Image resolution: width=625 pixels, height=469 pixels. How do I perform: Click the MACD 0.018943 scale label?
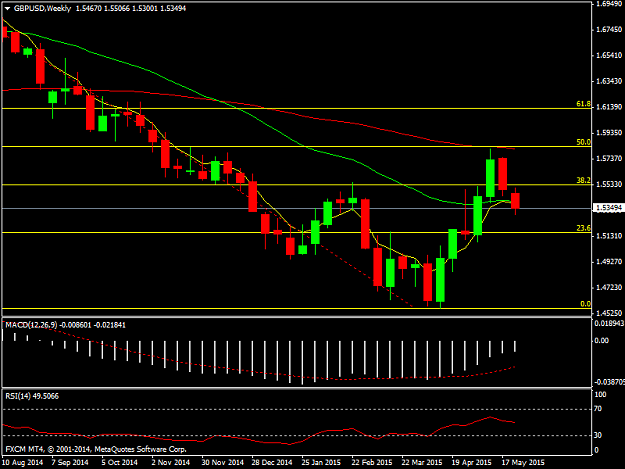(x=609, y=323)
